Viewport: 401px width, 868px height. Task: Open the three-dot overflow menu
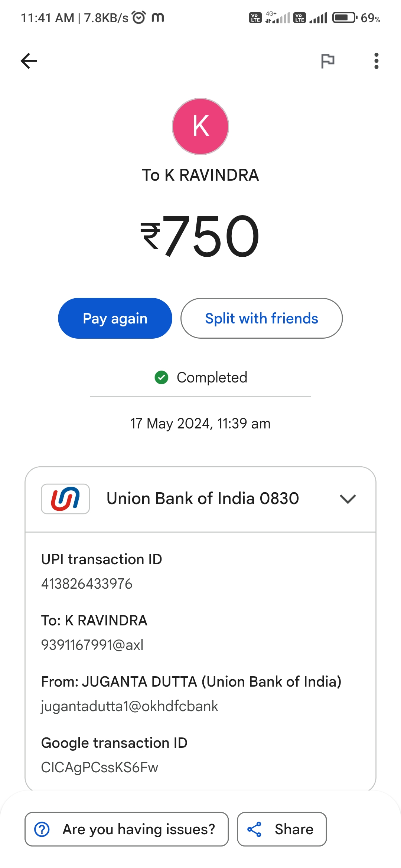pos(376,61)
